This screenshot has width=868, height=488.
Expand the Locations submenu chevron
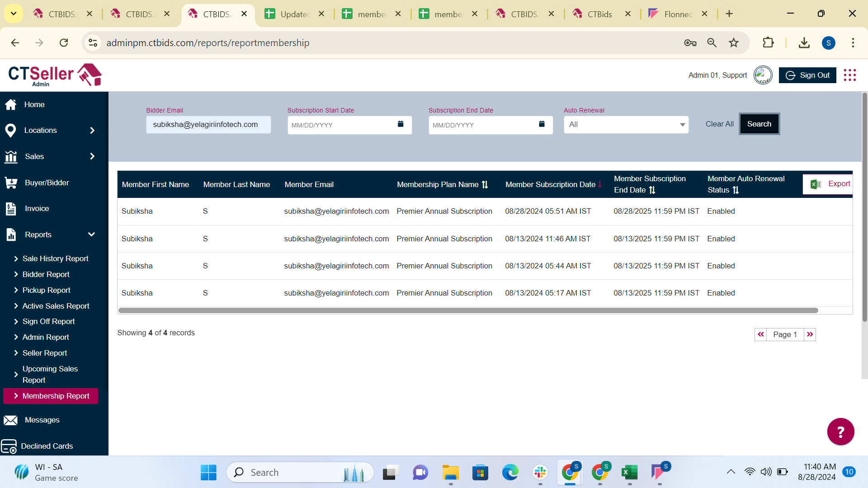(x=92, y=131)
